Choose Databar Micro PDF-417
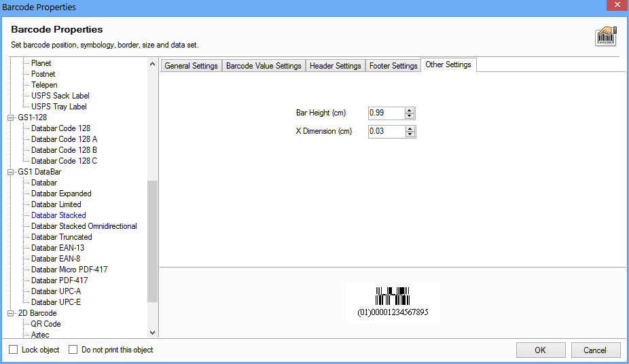The height and width of the screenshot is (364, 629). point(69,269)
